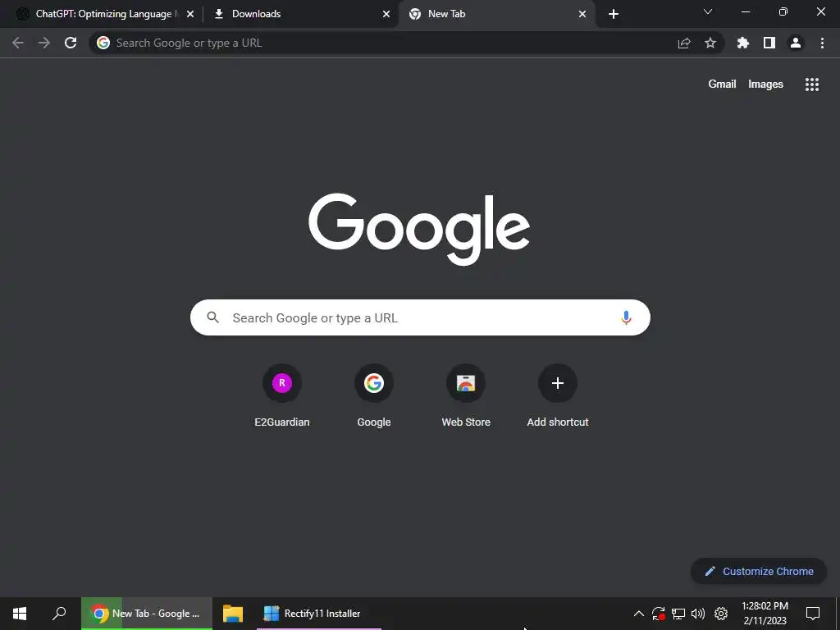Open the Extensions puzzle icon
840x630 pixels.
[743, 43]
